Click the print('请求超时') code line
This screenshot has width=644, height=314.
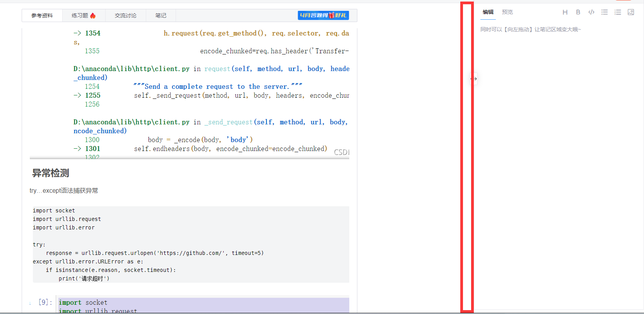[x=84, y=278]
